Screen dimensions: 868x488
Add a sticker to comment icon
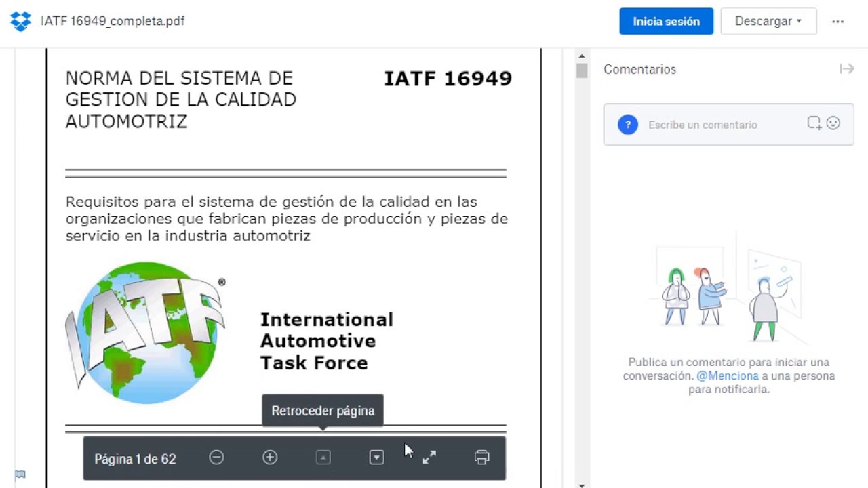(814, 123)
